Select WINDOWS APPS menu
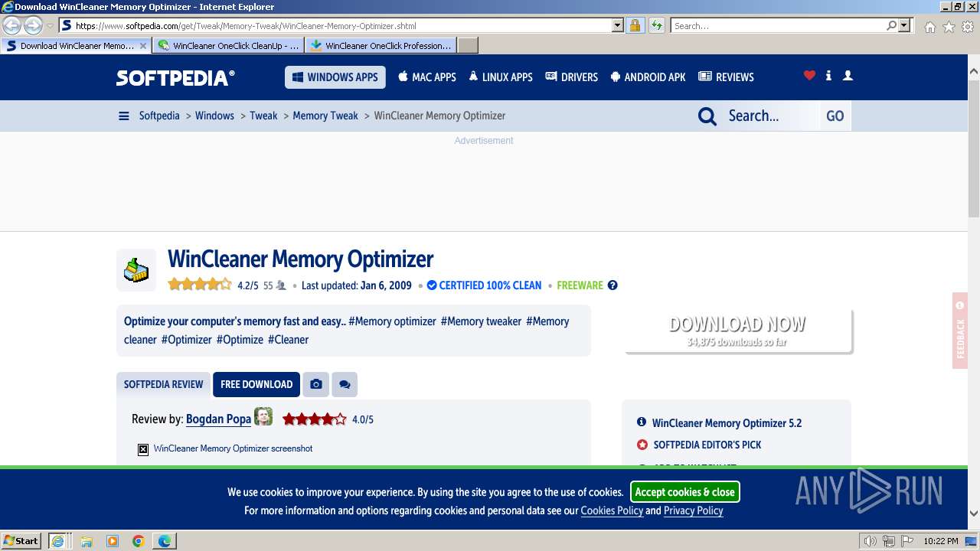 335,77
